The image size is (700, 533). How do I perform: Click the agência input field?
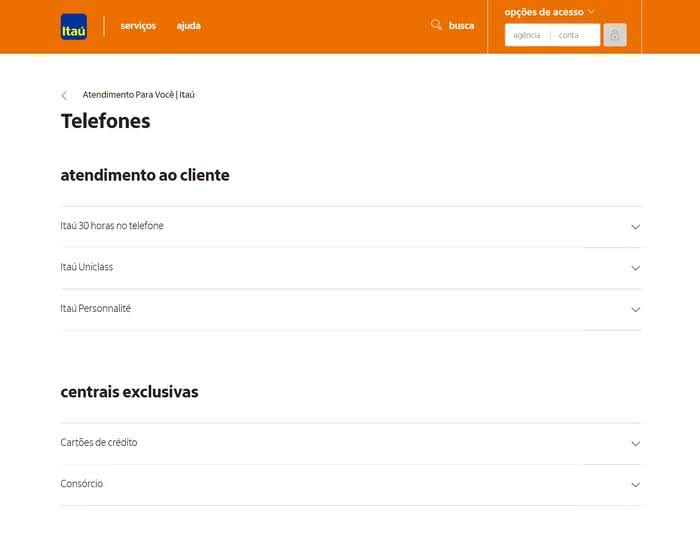pos(527,35)
